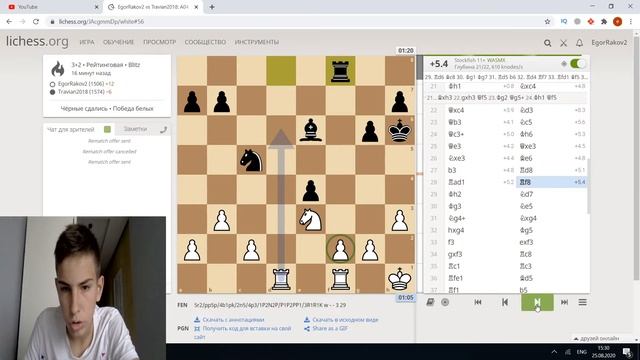
Task: Click the black king on h6
Action: pyautogui.click(x=400, y=130)
